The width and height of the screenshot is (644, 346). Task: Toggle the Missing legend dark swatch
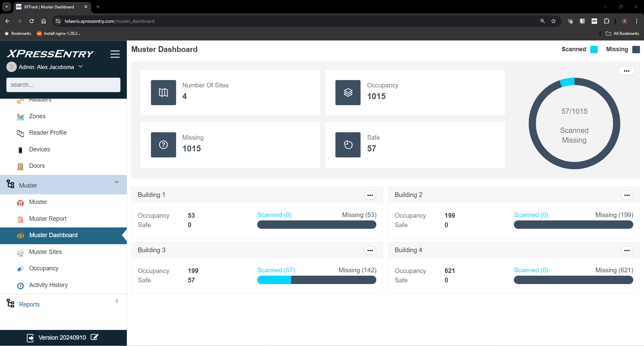coord(636,50)
